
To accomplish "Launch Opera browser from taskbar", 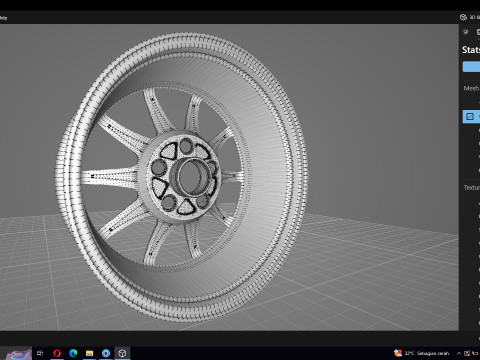I will (57, 353).
